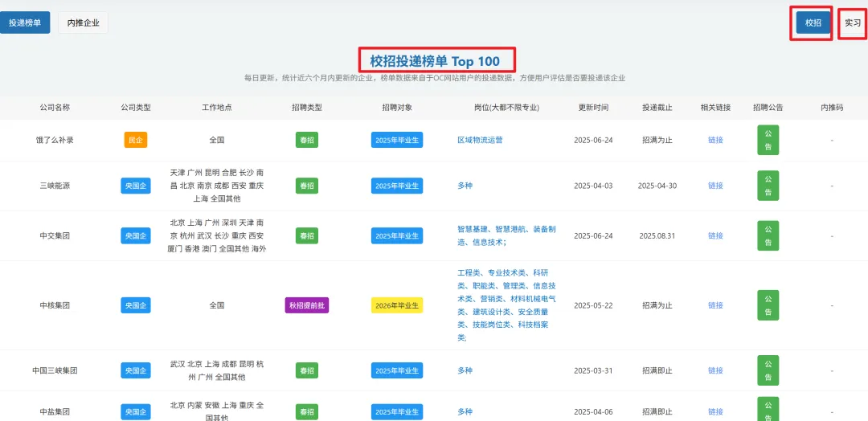
Task: Switch to the 内推企业 tab
Action: coord(83,22)
